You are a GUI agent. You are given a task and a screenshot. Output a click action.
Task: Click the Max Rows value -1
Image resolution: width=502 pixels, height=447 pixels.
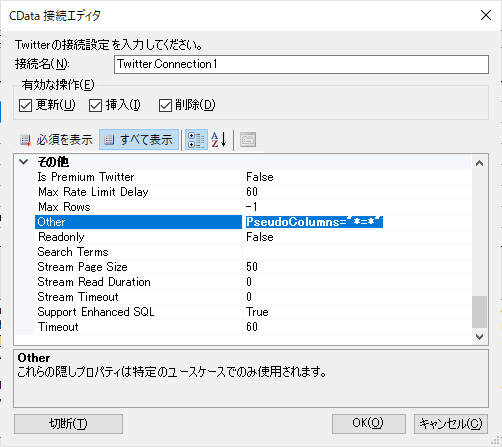pos(357,207)
